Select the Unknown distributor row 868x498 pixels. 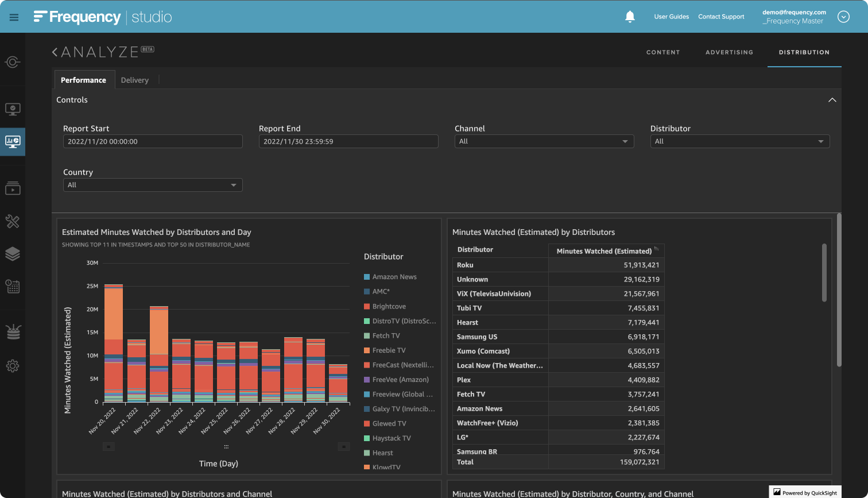558,280
